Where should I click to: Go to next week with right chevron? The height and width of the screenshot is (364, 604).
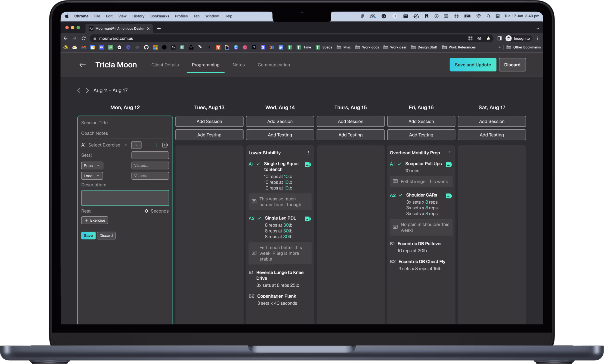pyautogui.click(x=87, y=90)
